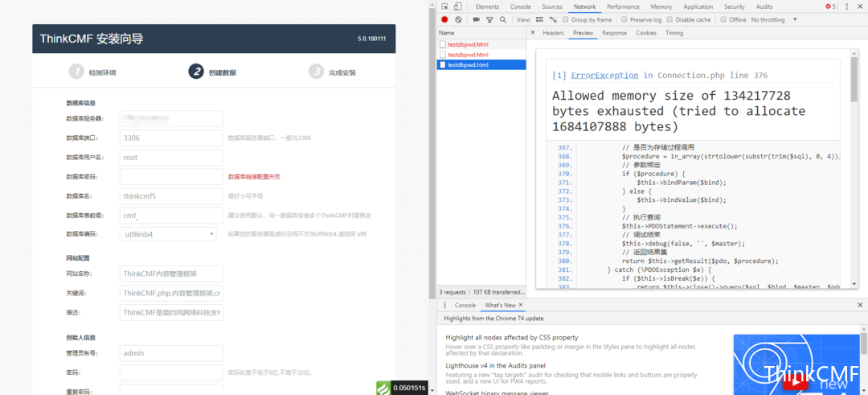Click the 管理员帐号 field showing admin
This screenshot has width=868, height=395.
click(171, 353)
